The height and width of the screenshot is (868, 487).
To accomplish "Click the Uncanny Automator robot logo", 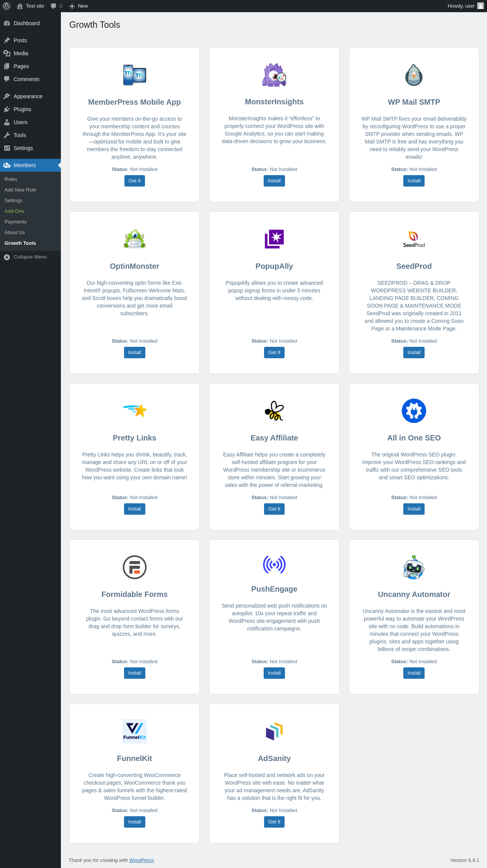I will click(x=414, y=567).
